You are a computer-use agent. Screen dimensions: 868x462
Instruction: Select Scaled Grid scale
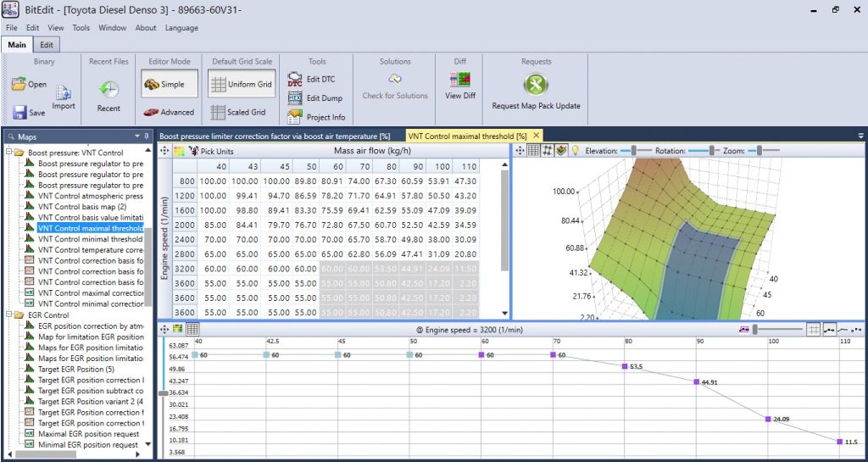coord(238,112)
